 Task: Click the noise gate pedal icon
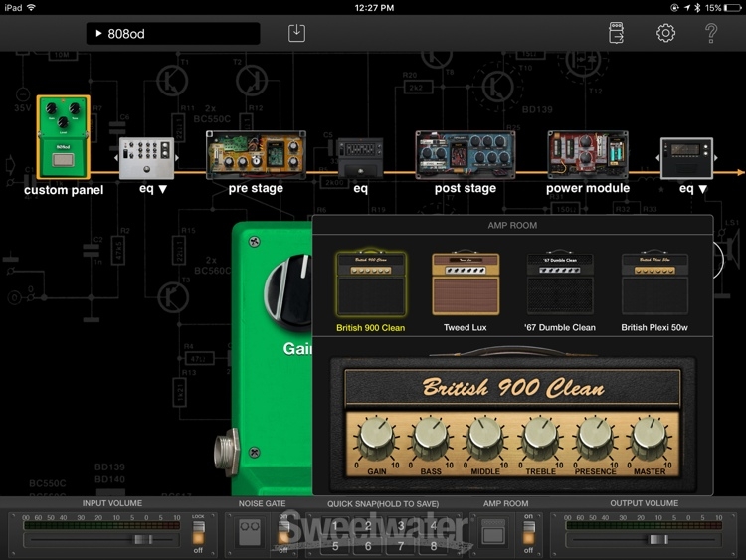pyautogui.click(x=250, y=532)
